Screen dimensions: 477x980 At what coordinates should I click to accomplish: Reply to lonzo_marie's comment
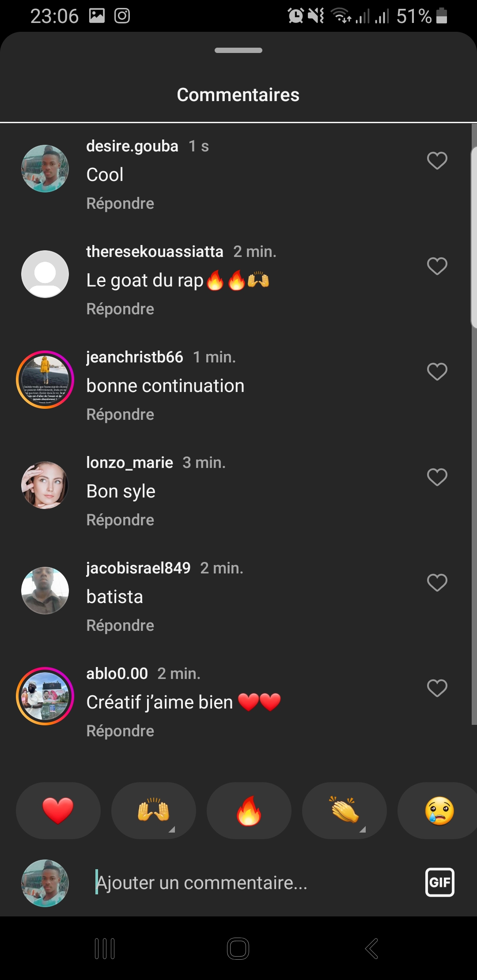pos(120,520)
